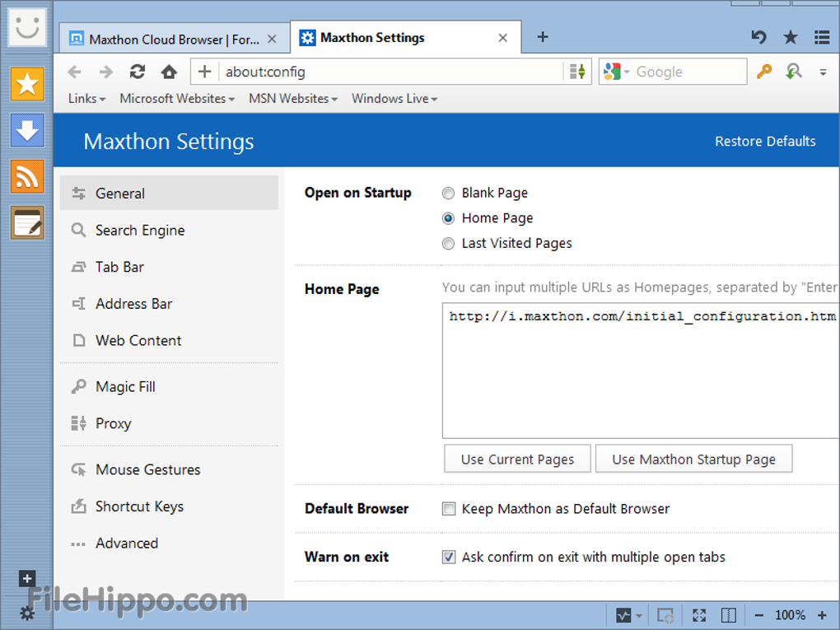This screenshot has height=630, width=840.
Task: Click the sidebar add plus icon
Action: coord(27,579)
